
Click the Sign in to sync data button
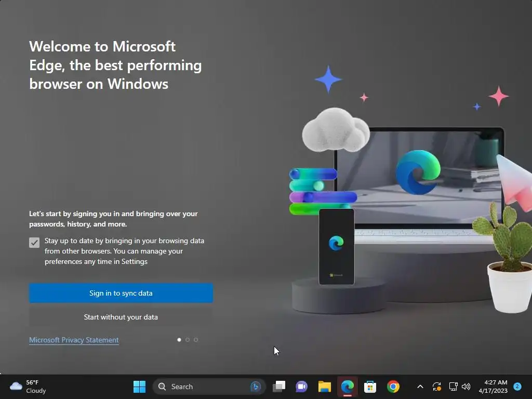(x=121, y=293)
